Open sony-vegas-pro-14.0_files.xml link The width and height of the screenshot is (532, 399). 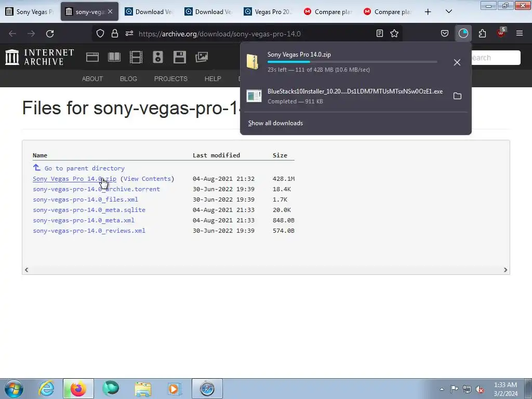point(86,199)
